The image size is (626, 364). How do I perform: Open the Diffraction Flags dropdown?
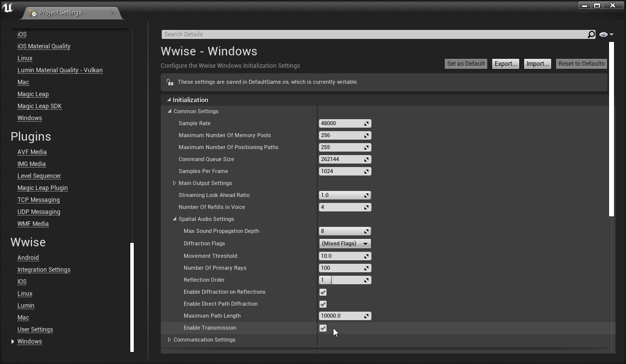345,244
